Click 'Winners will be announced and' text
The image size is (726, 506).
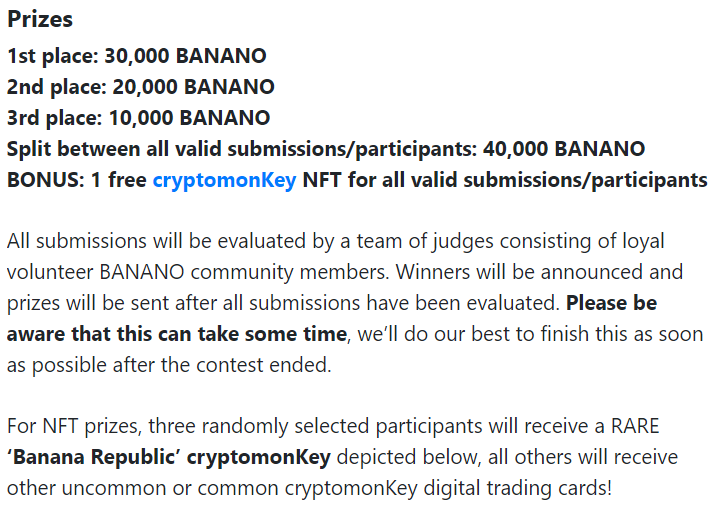point(539,272)
